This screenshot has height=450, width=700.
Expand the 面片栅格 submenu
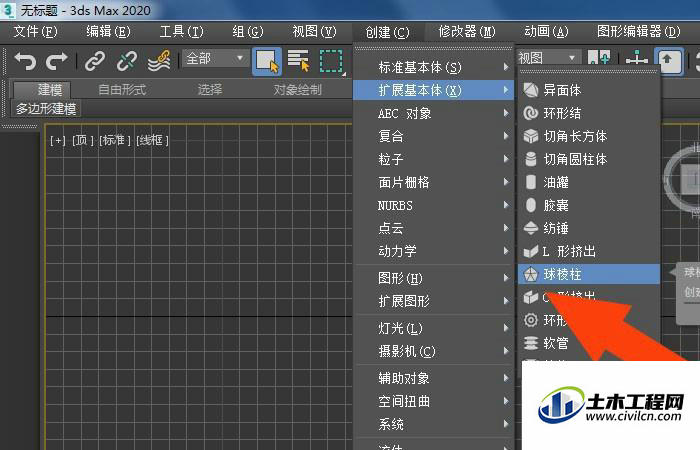point(433,182)
